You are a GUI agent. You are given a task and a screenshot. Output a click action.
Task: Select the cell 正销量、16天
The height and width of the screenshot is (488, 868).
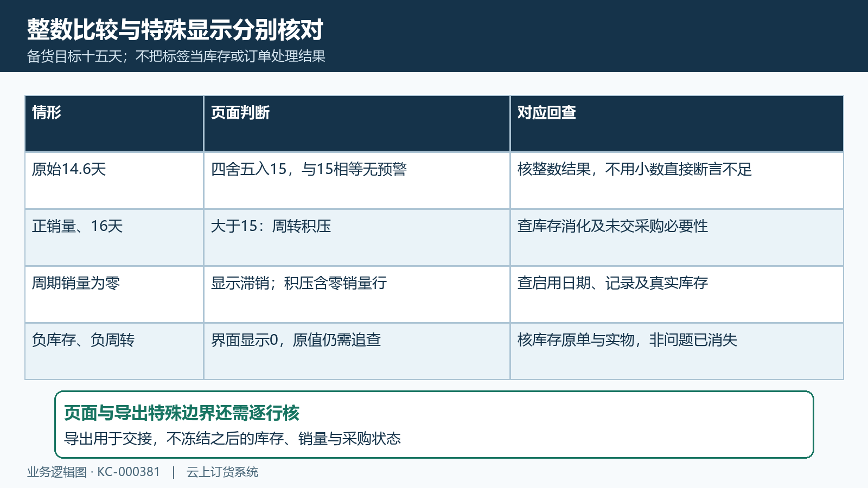pyautogui.click(x=114, y=237)
